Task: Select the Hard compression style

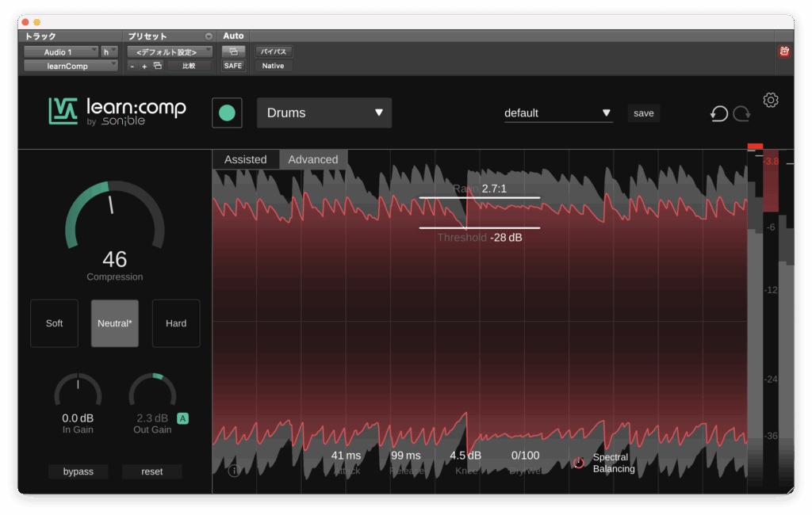Action: coord(176,323)
